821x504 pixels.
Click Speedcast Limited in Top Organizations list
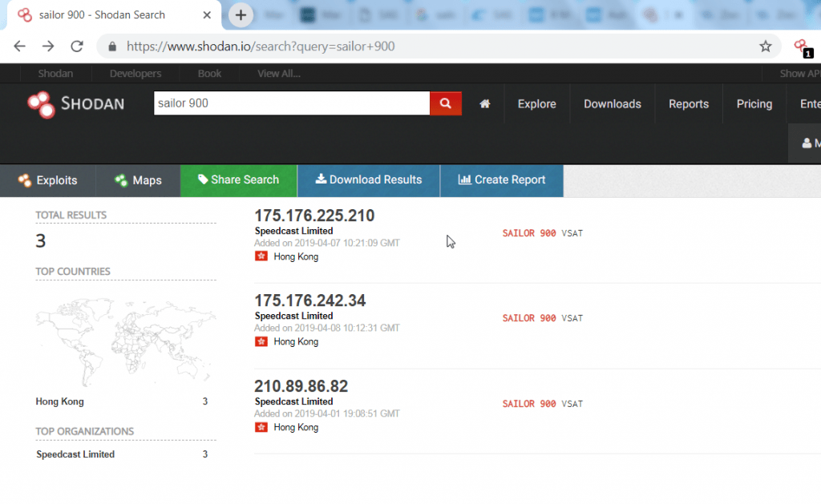coord(75,454)
